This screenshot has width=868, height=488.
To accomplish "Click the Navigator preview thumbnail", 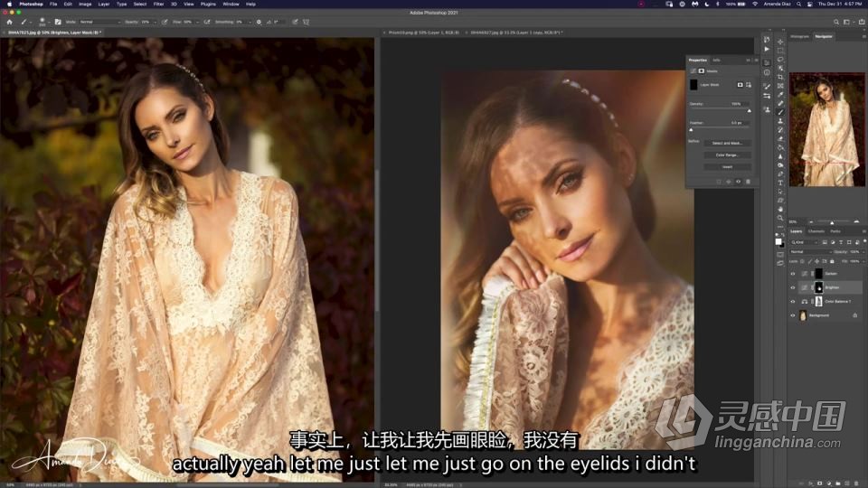I will click(827, 129).
